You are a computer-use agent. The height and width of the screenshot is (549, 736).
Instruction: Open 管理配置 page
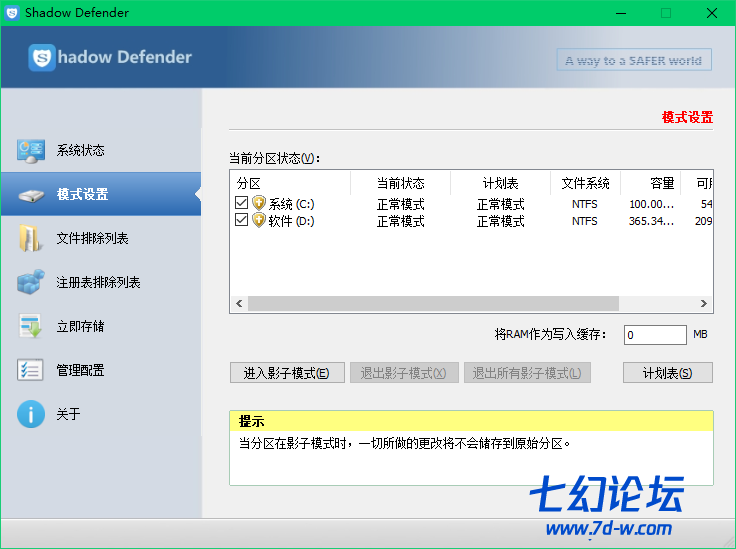point(101,370)
